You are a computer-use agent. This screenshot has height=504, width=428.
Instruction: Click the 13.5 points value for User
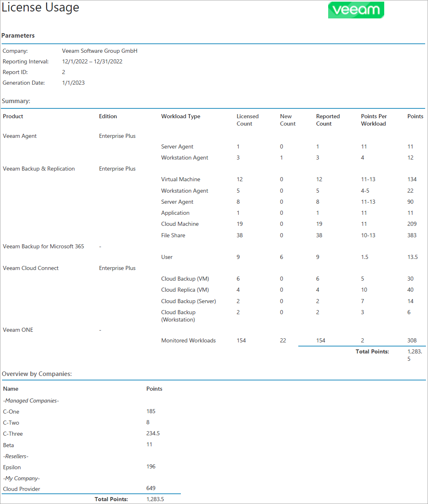tap(412, 257)
